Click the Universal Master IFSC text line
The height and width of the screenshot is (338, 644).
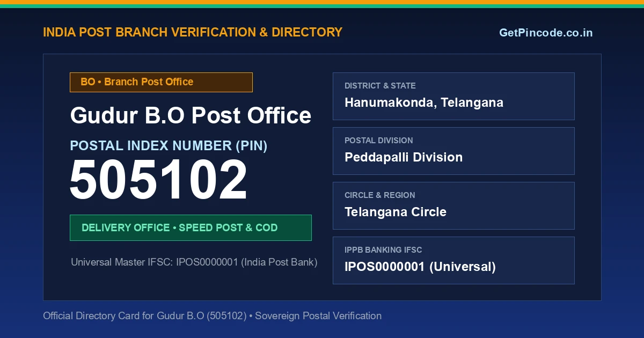pyautogui.click(x=194, y=262)
